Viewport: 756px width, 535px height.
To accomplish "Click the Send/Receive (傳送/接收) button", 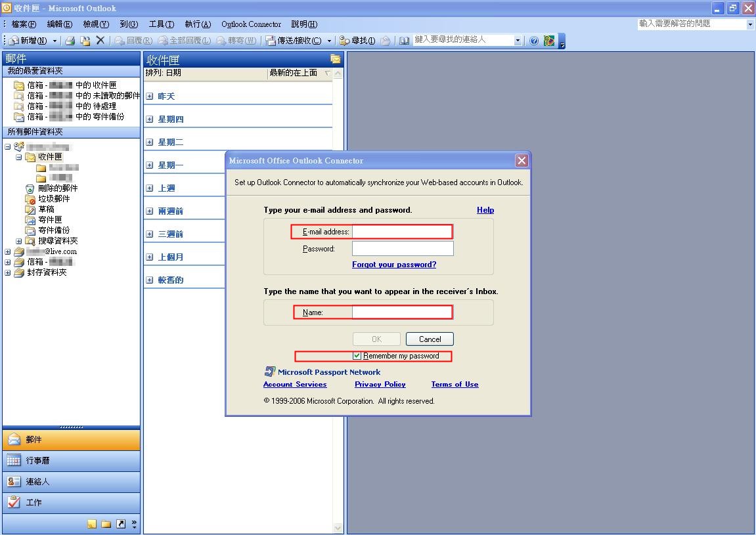I will click(294, 41).
